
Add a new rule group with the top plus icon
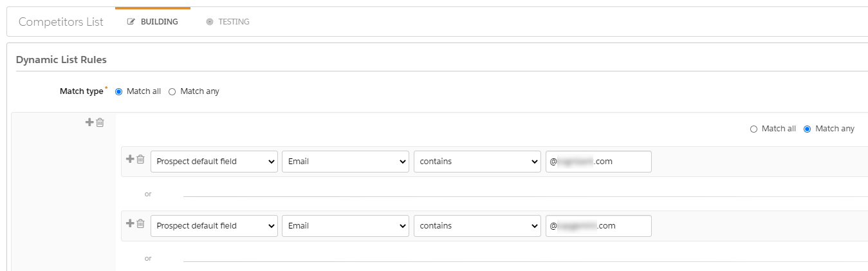[89, 122]
